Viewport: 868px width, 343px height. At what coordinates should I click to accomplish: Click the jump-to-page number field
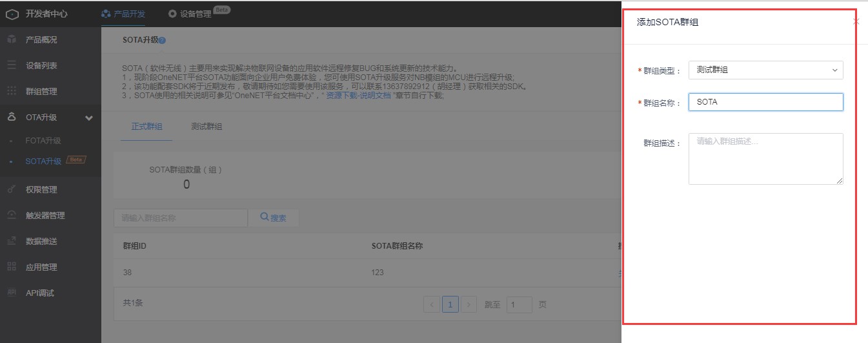(x=520, y=304)
